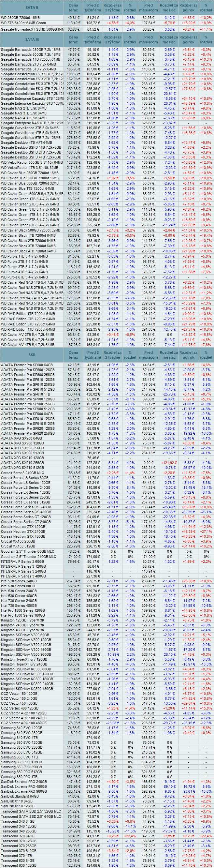Select ADATA XPG SX910 128GB

(x=22, y=458)
